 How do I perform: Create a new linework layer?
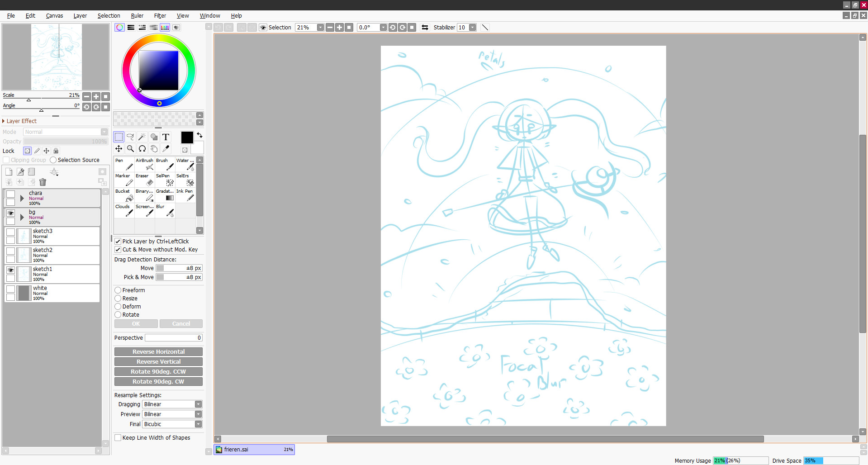click(x=20, y=172)
